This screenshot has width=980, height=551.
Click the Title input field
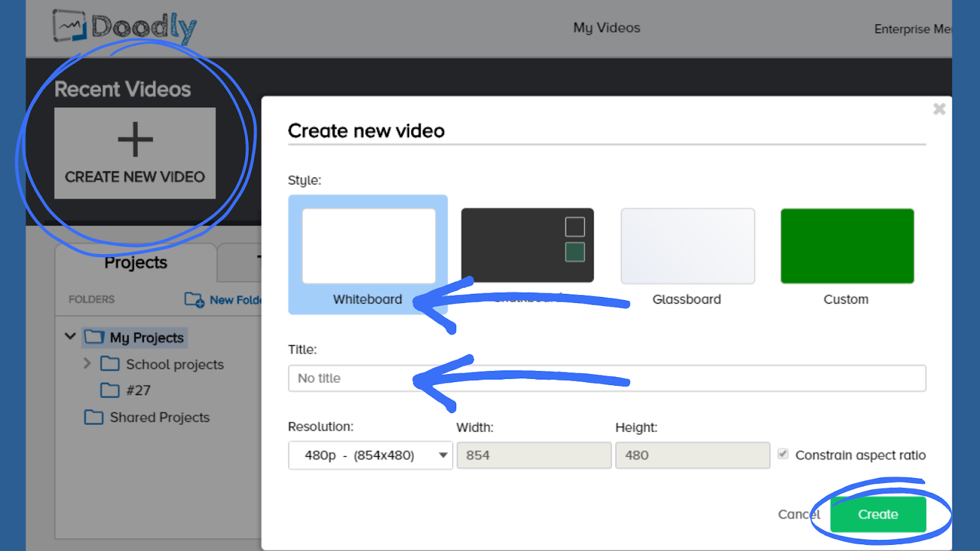point(607,378)
